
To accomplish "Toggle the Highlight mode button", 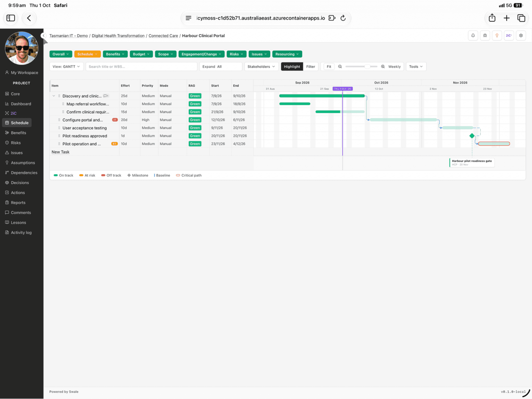I will pyautogui.click(x=292, y=66).
